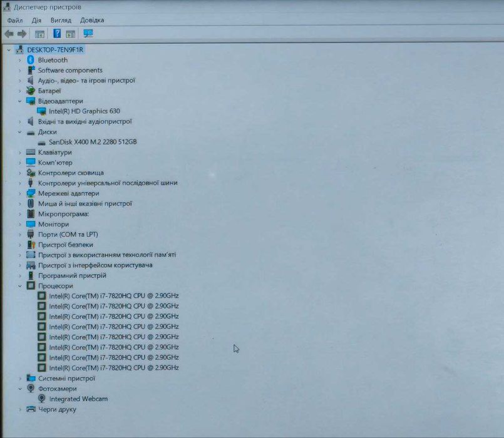The image size is (504, 438).
Task: Click the Мікропрограма firmware chip icon
Action: point(31,214)
